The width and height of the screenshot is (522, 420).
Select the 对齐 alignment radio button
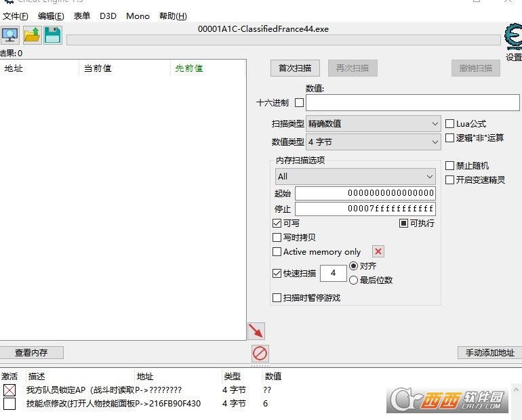pyautogui.click(x=353, y=266)
